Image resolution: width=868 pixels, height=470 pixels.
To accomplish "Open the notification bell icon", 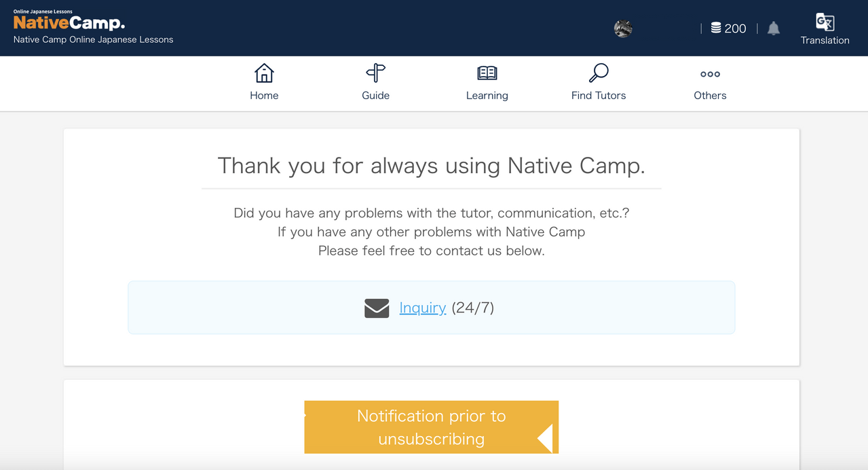I will pyautogui.click(x=774, y=28).
